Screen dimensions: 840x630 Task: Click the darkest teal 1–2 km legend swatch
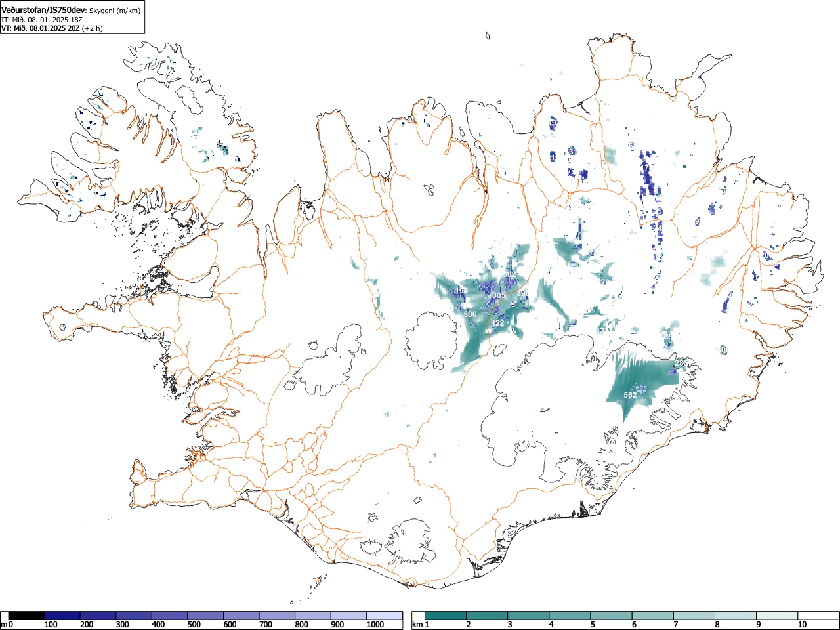pyautogui.click(x=446, y=616)
